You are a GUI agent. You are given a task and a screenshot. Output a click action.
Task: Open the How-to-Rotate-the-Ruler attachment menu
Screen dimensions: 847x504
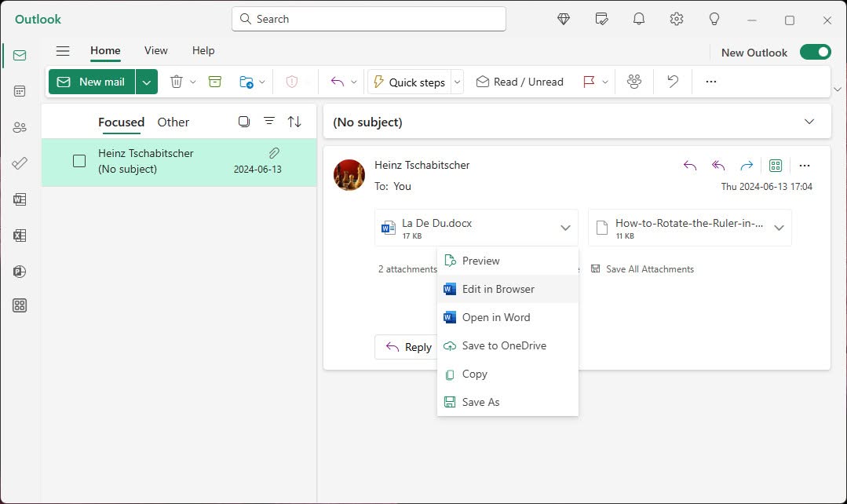click(779, 228)
